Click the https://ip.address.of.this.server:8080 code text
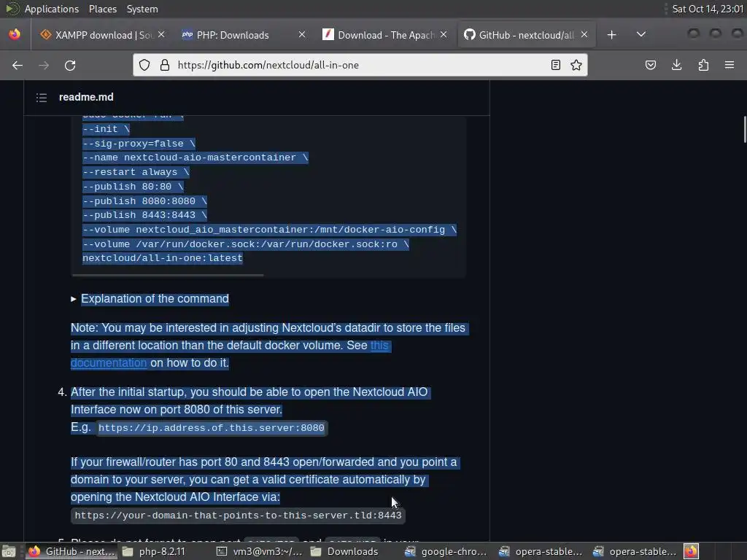 (212, 427)
